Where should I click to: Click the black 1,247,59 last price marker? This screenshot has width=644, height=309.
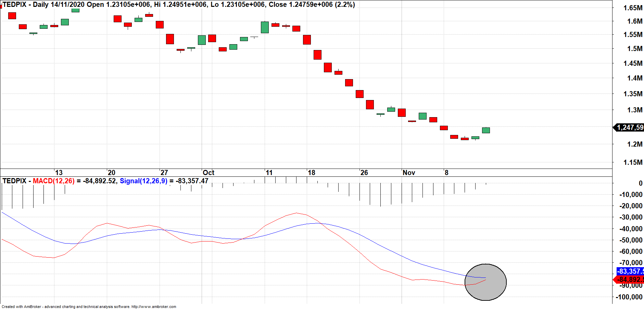click(x=629, y=127)
